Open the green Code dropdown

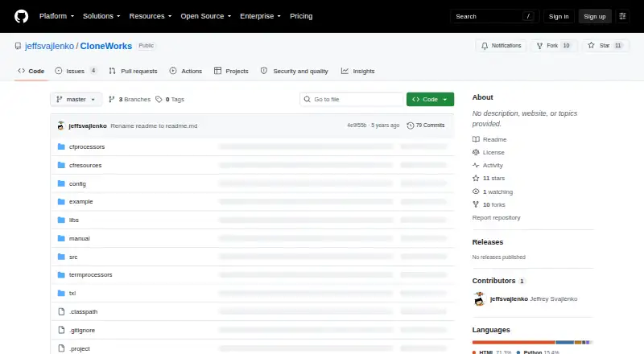[430, 100]
